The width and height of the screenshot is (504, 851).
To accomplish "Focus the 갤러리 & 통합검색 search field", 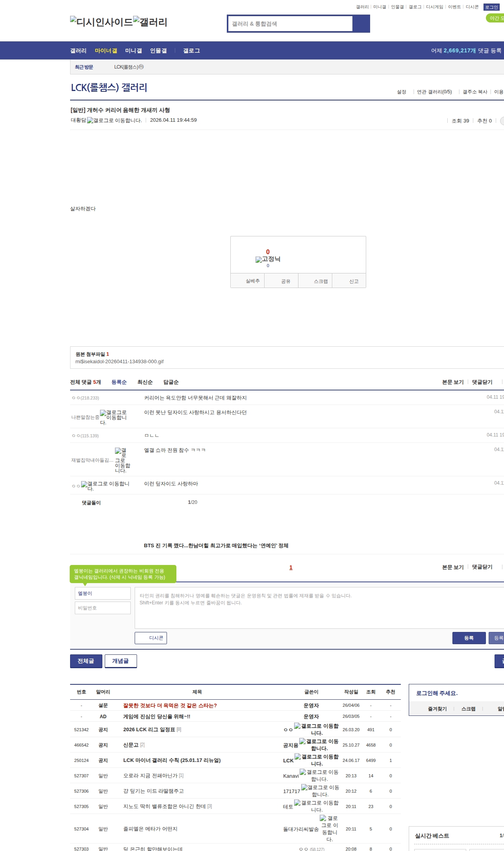I will [x=291, y=24].
